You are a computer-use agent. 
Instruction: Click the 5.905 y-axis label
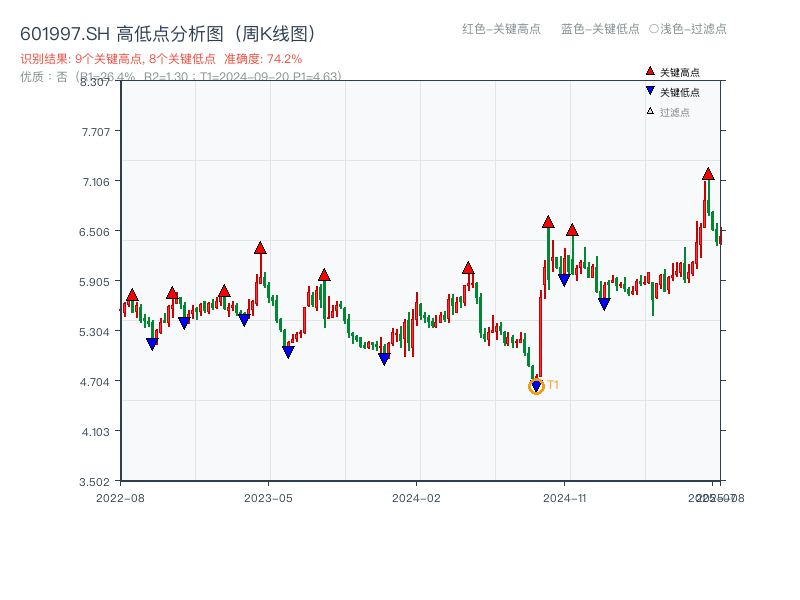point(94,282)
